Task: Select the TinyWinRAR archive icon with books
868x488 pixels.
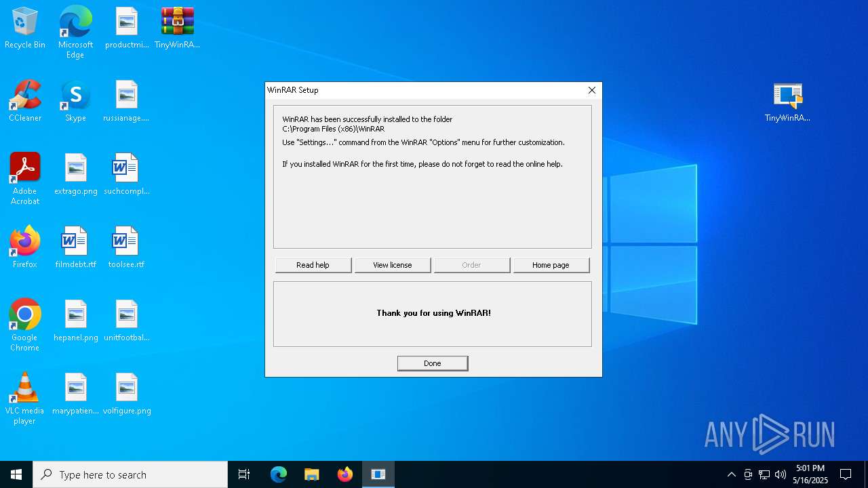Action: (x=177, y=28)
